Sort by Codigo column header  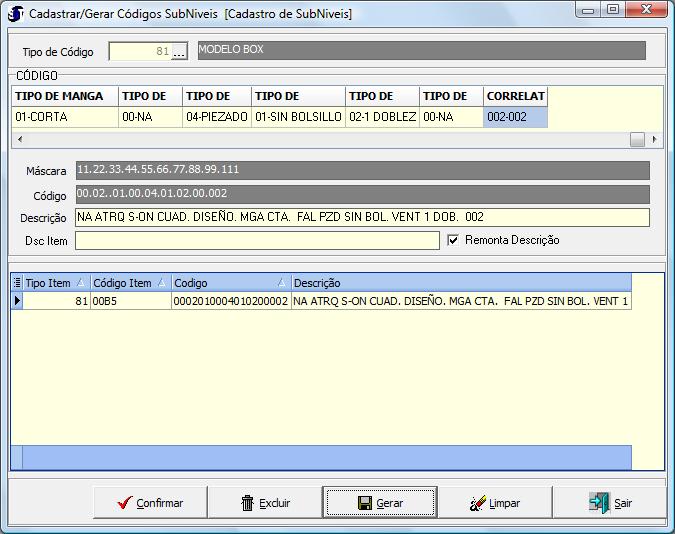[230, 283]
